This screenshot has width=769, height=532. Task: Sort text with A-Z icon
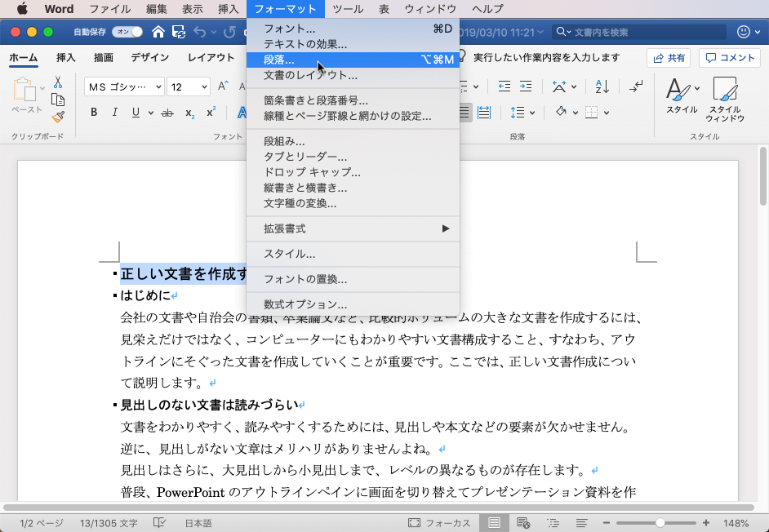(x=602, y=86)
